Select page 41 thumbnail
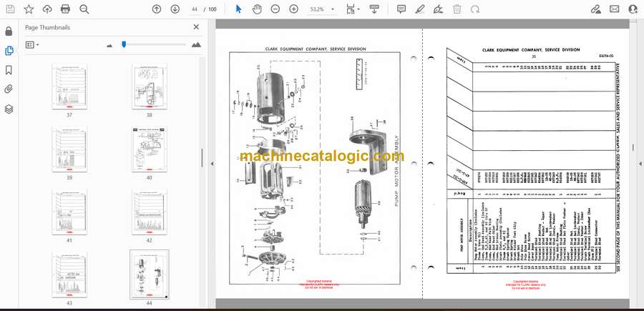Screen dimensions: 644x311 (69, 212)
